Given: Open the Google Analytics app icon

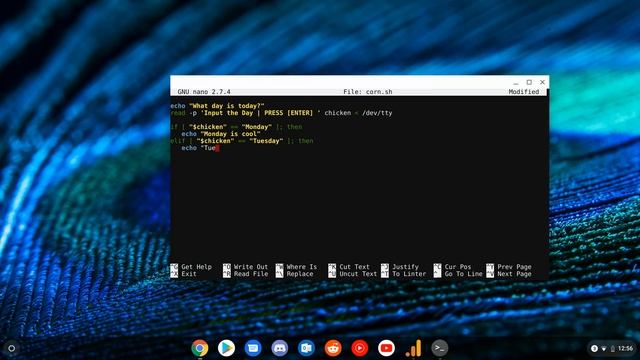Looking at the screenshot, I should point(413,348).
